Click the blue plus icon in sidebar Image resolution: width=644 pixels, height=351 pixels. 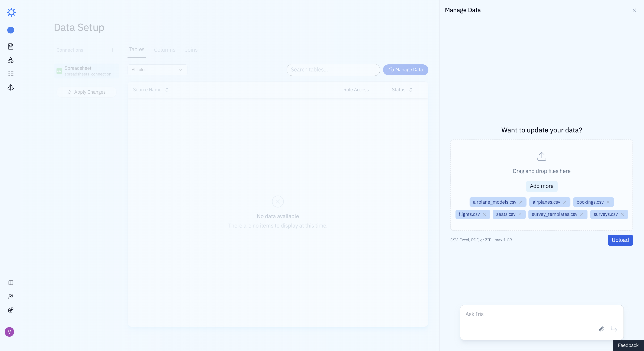point(11,30)
